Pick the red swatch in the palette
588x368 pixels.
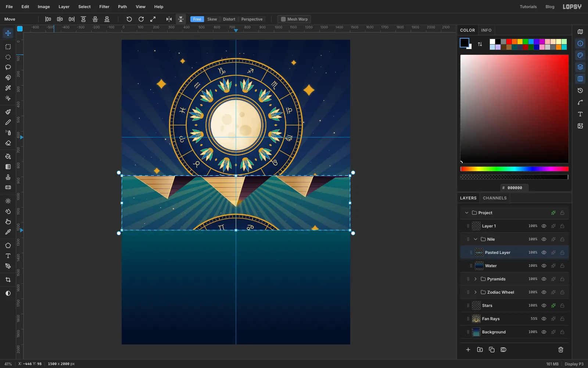click(x=509, y=42)
